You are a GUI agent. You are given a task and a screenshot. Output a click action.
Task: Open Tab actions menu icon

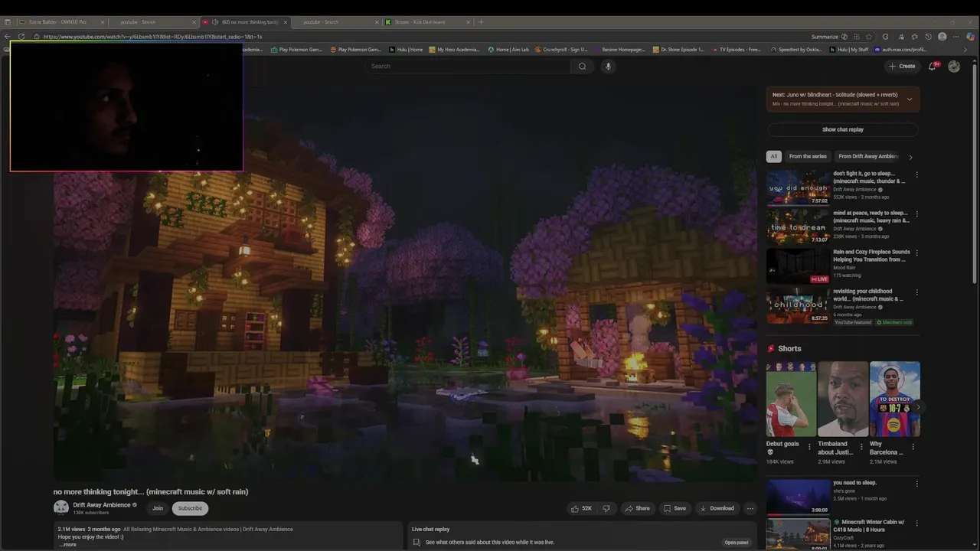click(8, 22)
